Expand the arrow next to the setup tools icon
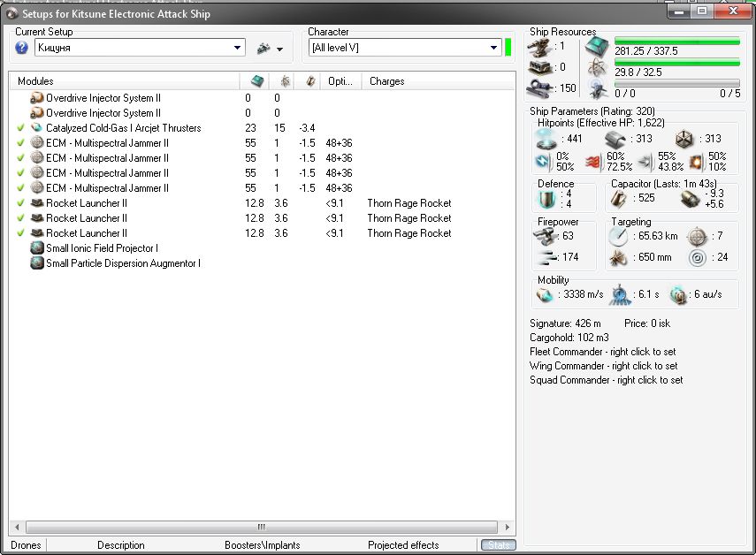 pyautogui.click(x=279, y=49)
